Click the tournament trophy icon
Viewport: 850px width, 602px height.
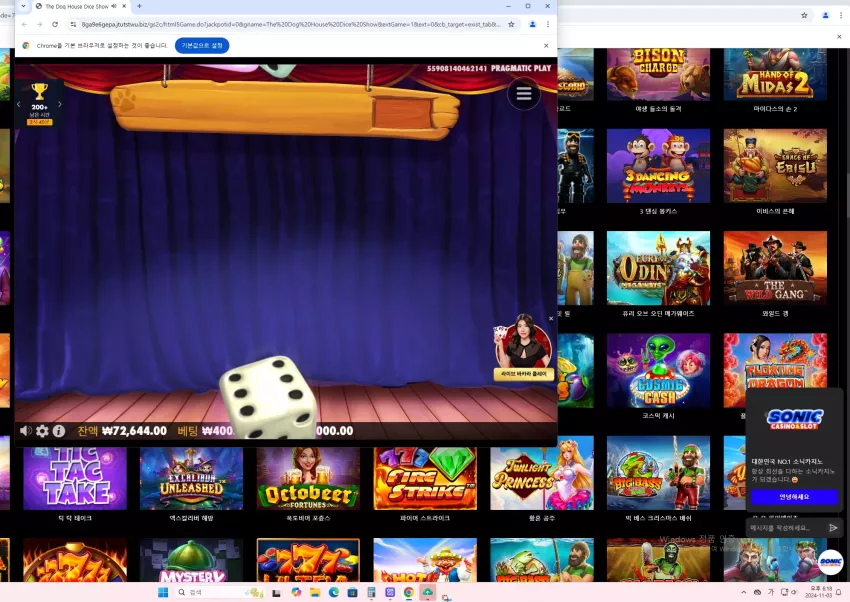pyautogui.click(x=39, y=91)
